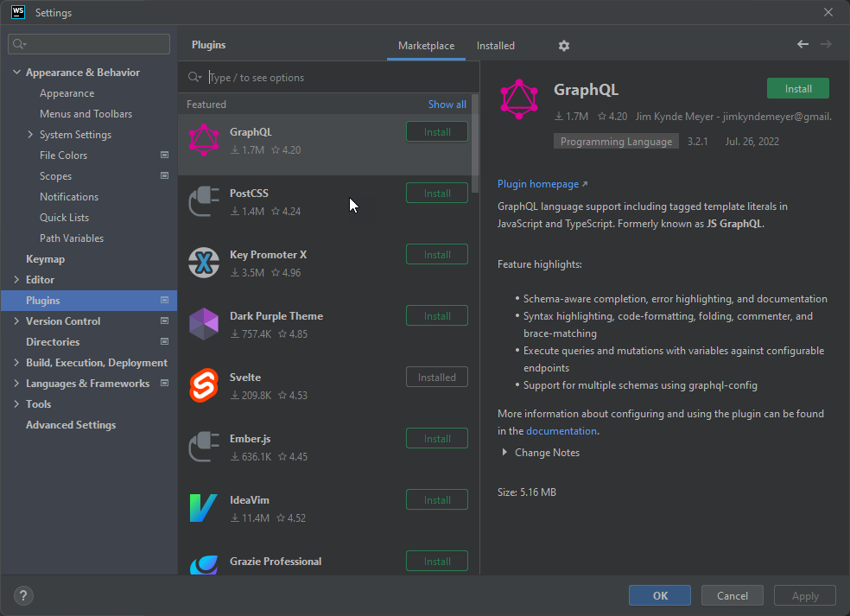Open the Plugin homepage link
Screen dimensions: 850x616
[x=542, y=184]
